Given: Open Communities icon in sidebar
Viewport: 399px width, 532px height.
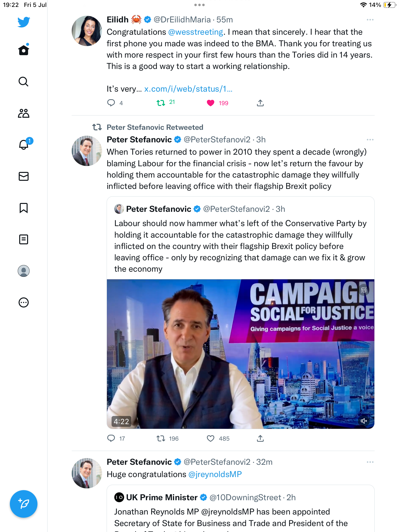Looking at the screenshot, I should (24, 113).
